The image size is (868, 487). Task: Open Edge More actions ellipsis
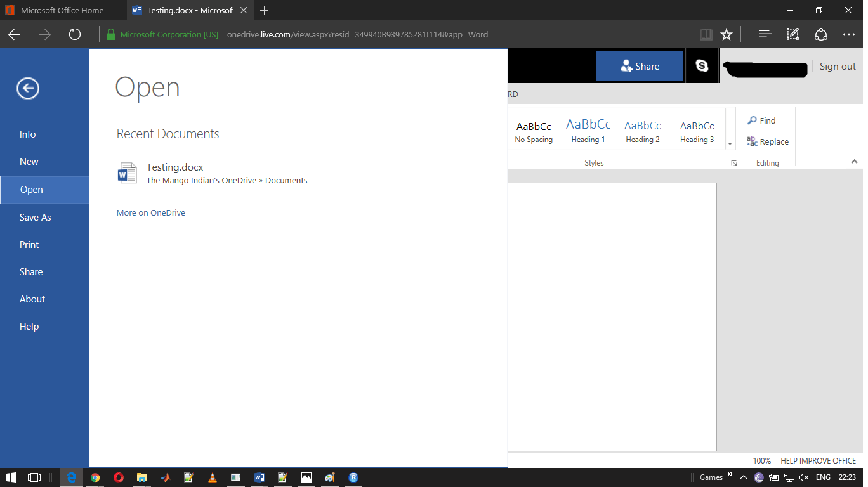(x=849, y=34)
